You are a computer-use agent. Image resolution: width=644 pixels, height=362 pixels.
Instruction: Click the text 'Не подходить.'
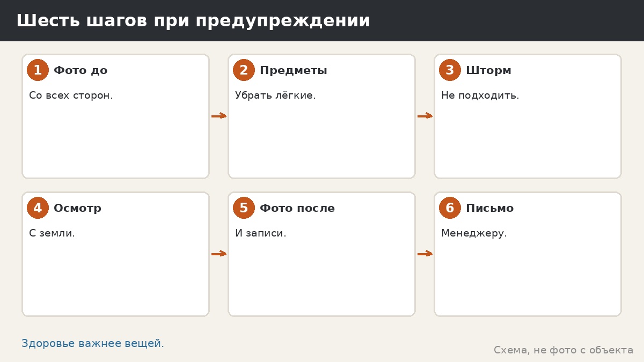tap(480, 95)
